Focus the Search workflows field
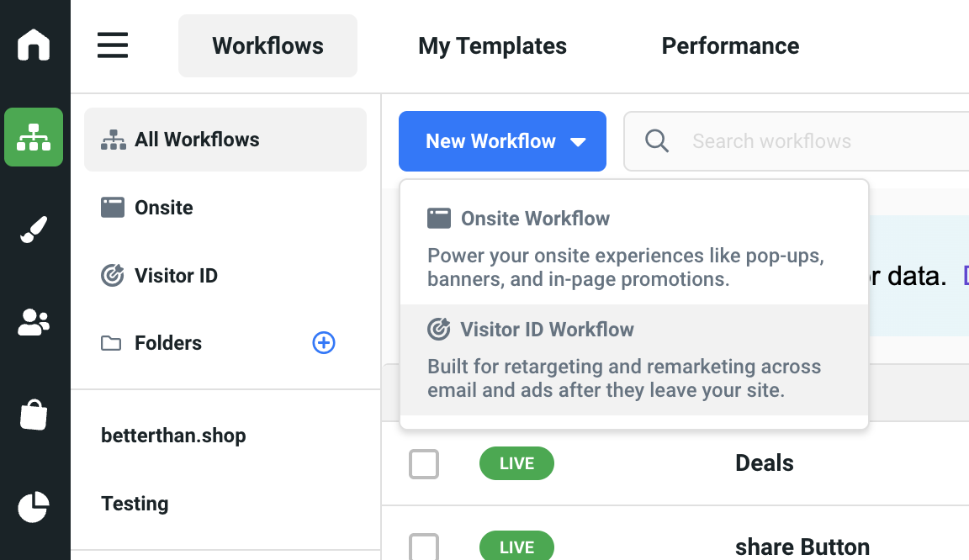 tap(807, 141)
